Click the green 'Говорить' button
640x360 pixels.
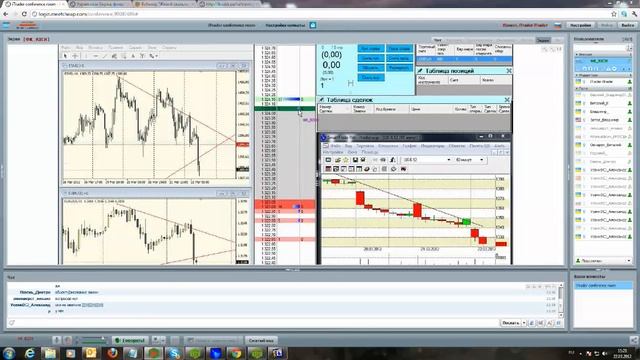click(130, 340)
